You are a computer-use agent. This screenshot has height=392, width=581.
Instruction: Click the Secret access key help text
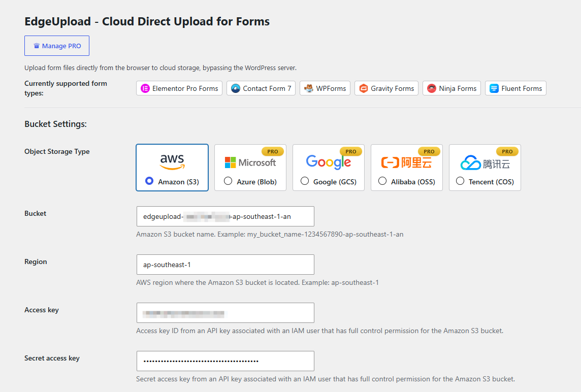tap(326, 379)
